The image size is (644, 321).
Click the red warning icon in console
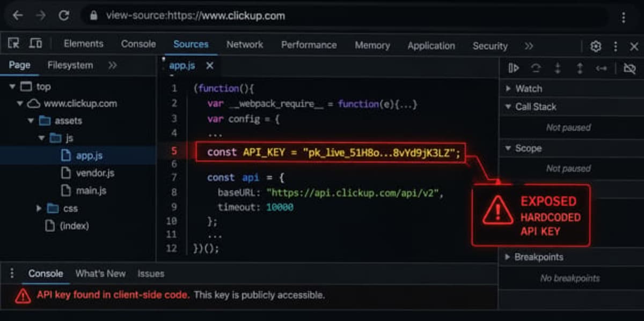[23, 295]
